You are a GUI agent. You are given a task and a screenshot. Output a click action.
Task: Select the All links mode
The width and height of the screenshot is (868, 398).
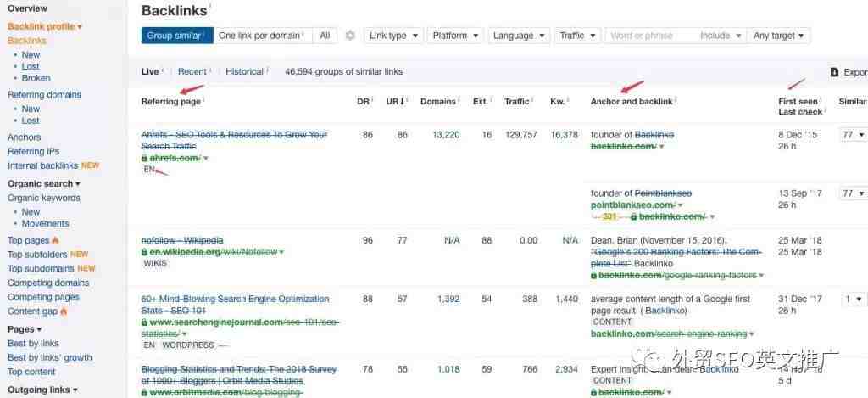click(x=325, y=36)
